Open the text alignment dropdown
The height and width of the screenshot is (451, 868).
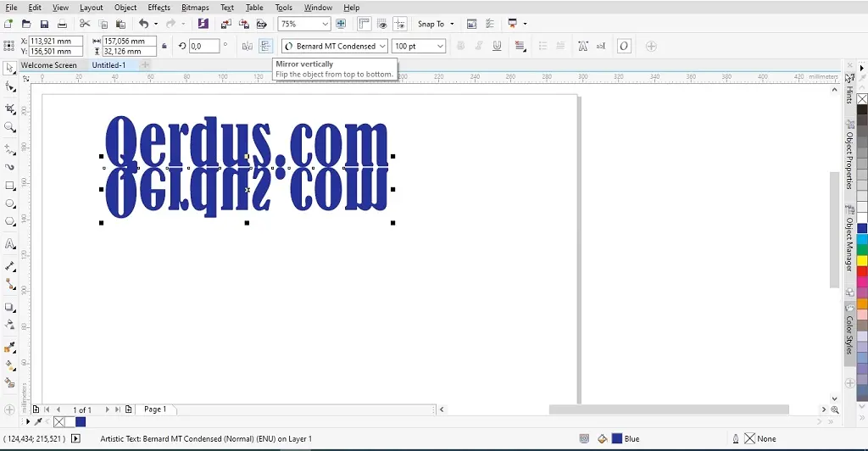[x=520, y=46]
